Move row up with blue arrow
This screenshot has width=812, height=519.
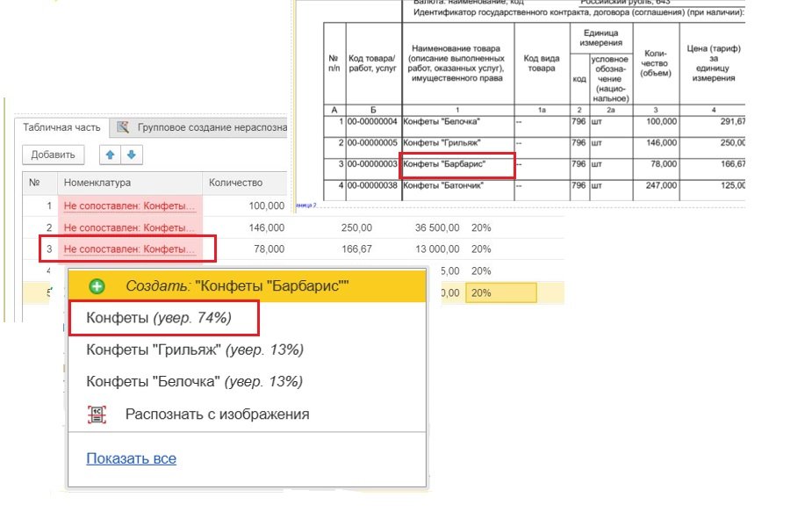pos(110,155)
